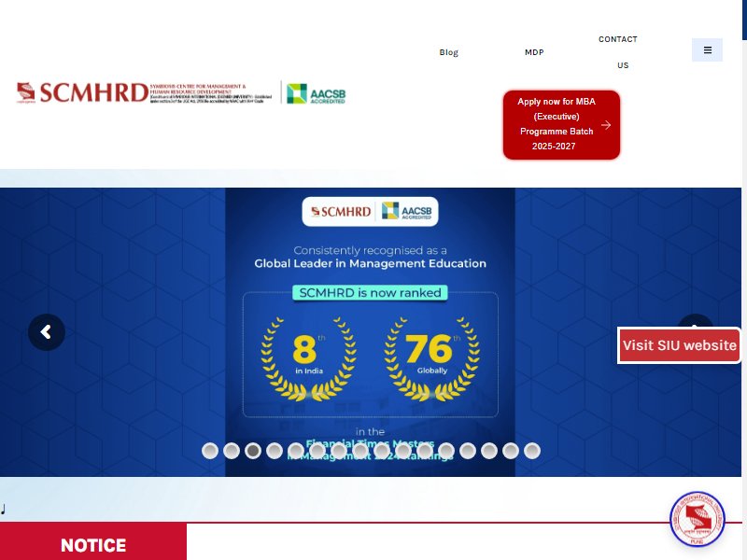Select the fourth carousel indicator dot
This screenshot has height=560, width=747.
pos(275,451)
